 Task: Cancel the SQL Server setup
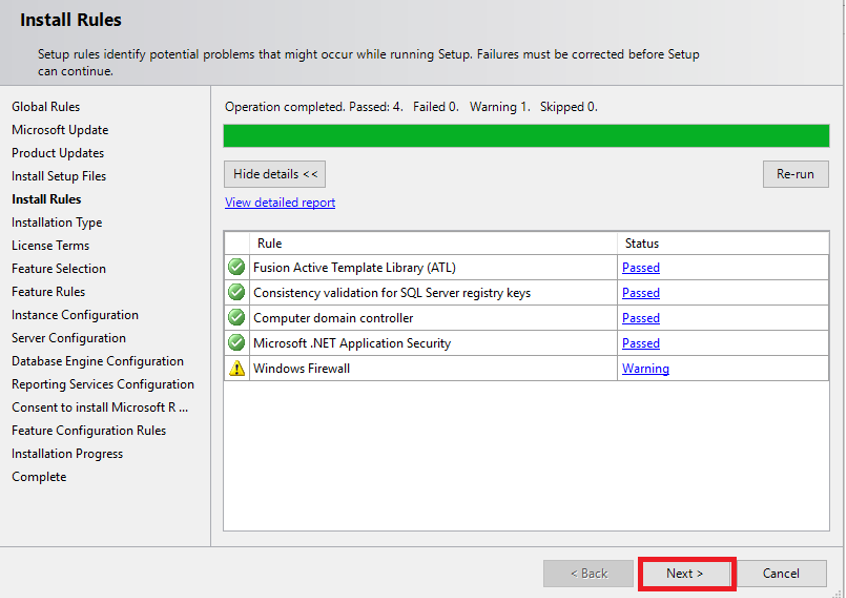click(781, 573)
